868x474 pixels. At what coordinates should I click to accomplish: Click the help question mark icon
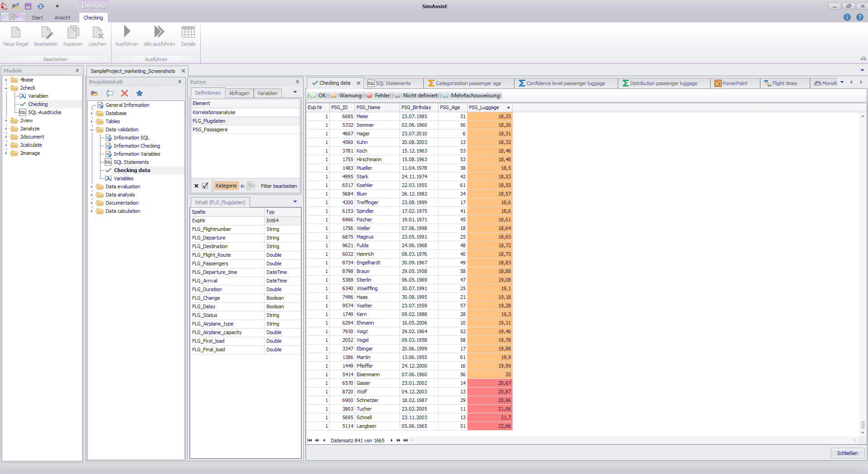click(859, 17)
